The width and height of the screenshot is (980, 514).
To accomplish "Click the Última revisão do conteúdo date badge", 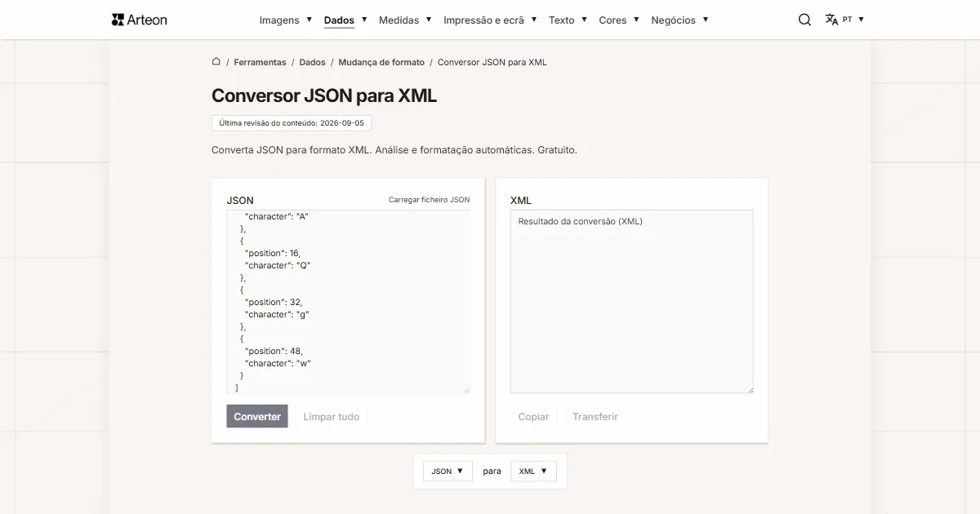I will 292,123.
